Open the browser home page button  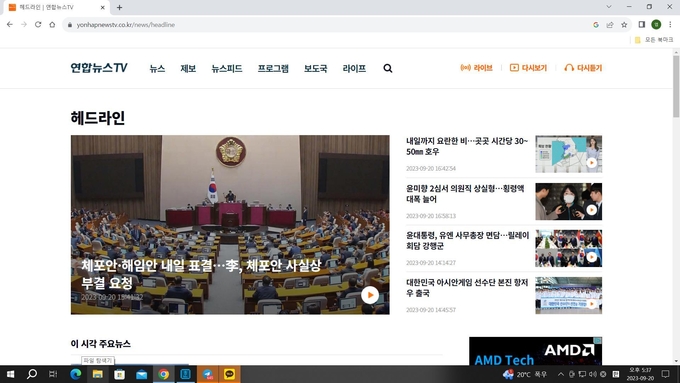click(x=52, y=25)
